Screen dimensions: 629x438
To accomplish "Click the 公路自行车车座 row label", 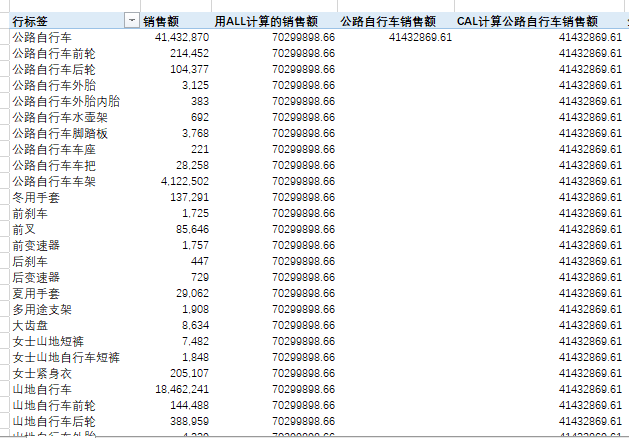I will coord(54,150).
